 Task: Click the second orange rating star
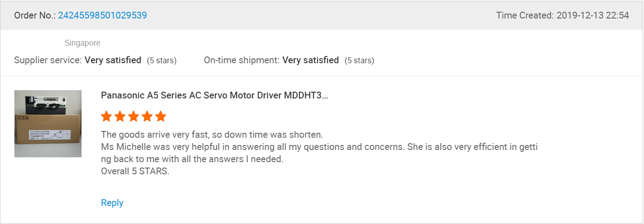click(120, 117)
